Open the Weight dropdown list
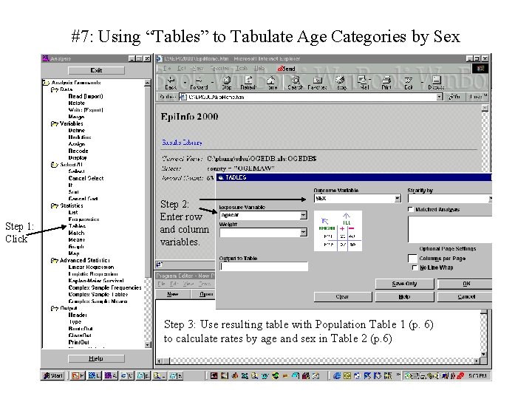 coord(304,233)
